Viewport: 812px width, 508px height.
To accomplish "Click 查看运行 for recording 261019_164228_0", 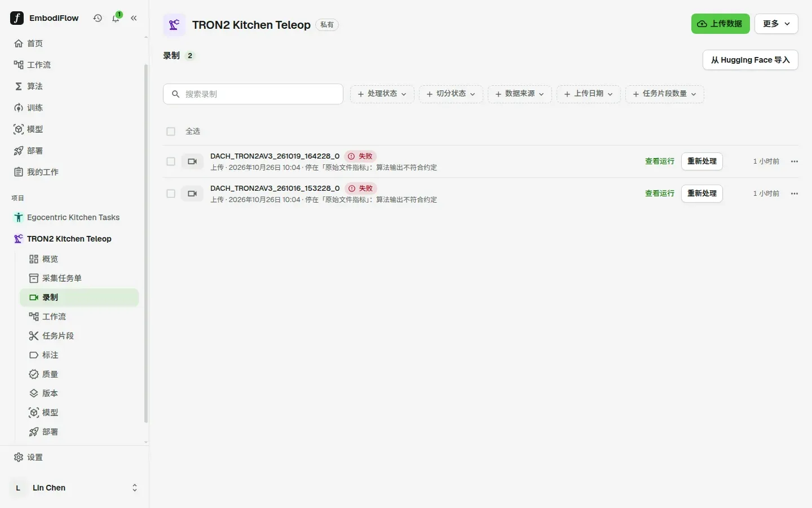I will (659, 161).
